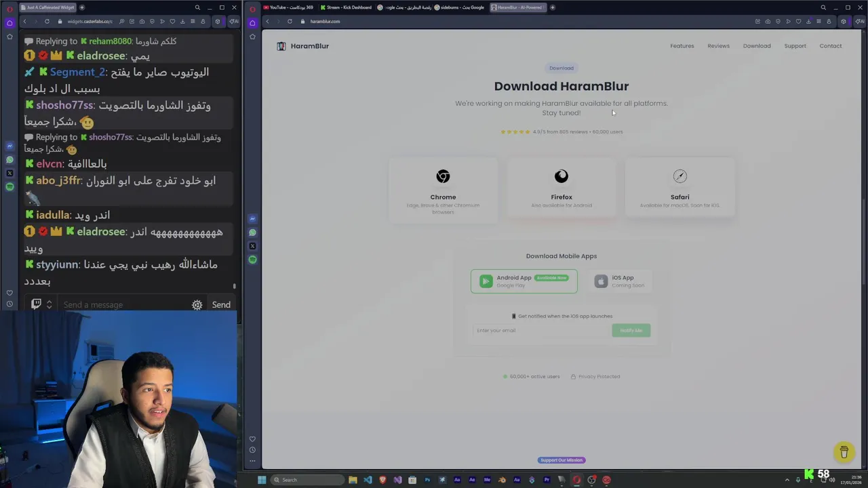Open File Explorer from the taskbar
868x488 pixels.
pos(353,480)
